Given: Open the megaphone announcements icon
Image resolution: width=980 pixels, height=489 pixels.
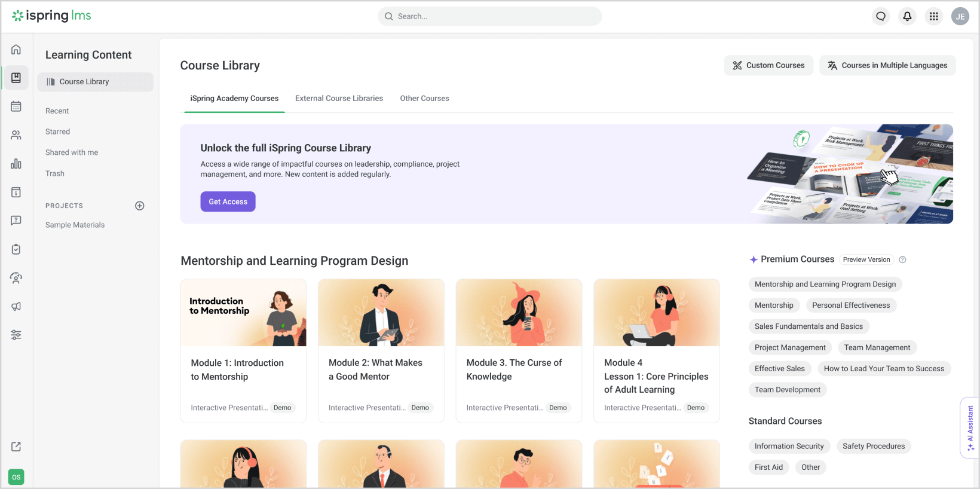Looking at the screenshot, I should click(x=16, y=307).
